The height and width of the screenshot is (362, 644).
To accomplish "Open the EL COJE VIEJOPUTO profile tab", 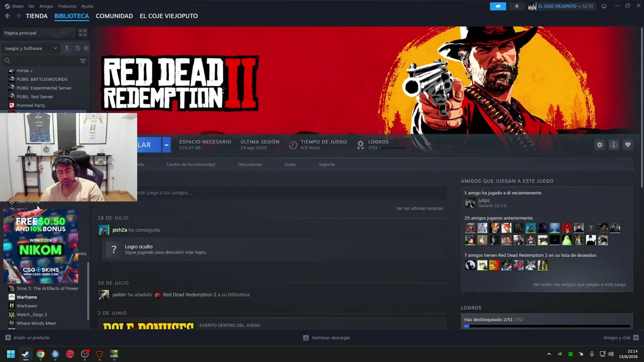I will pos(169,16).
